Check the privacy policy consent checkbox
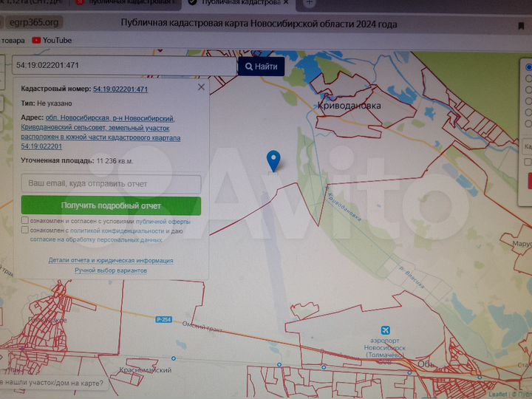The width and height of the screenshot is (532, 399). pyautogui.click(x=25, y=230)
